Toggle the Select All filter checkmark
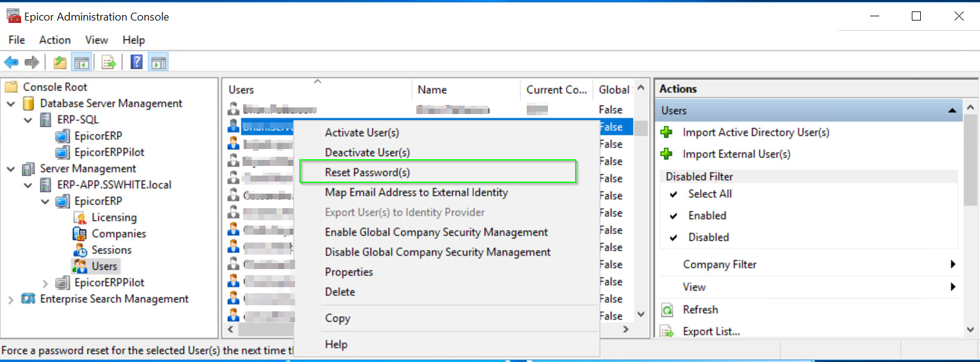Screen dimensions: 980x362 (673, 194)
